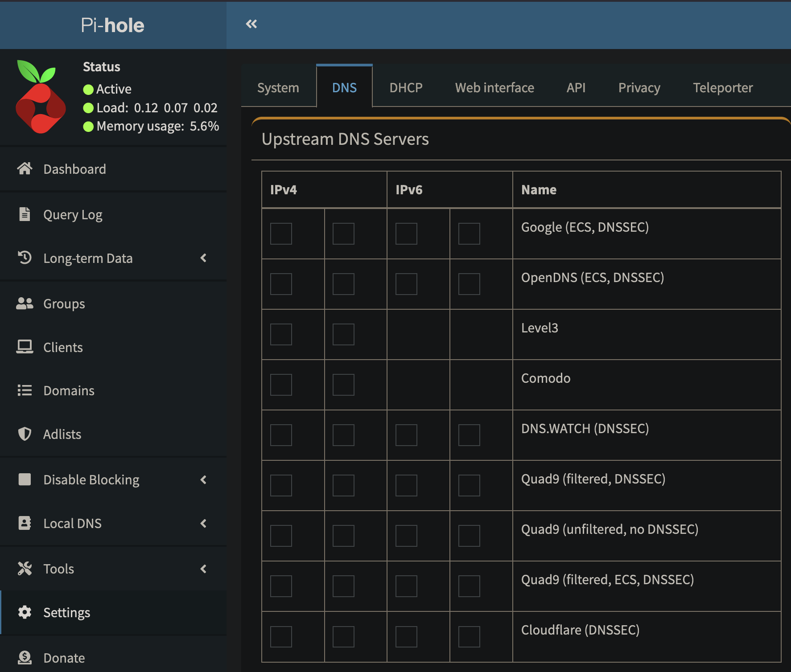The width and height of the screenshot is (791, 672).
Task: Click the green Load status dot
Action: coord(88,108)
